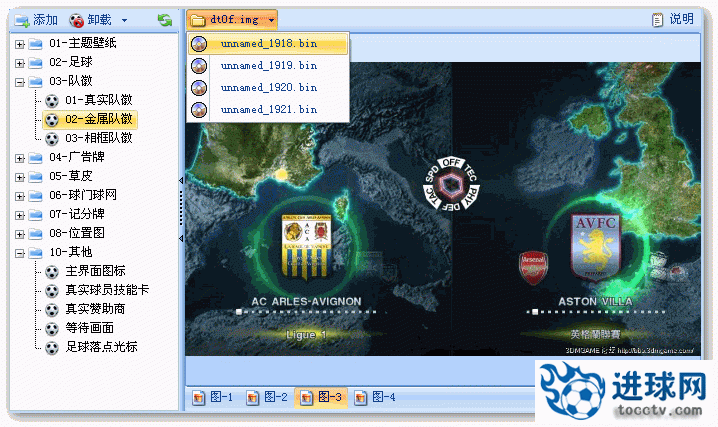Expand the 04-广告牌 folder
Screen dimensions: 718x427
point(20,158)
